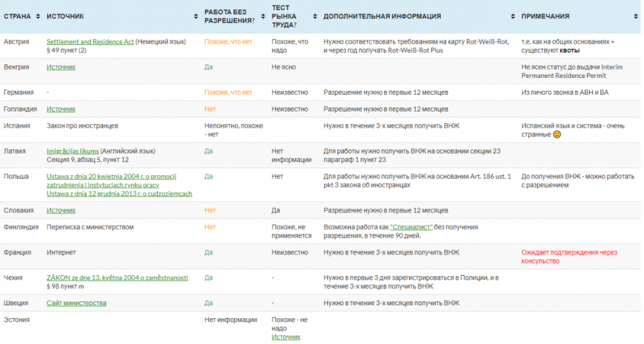
Task: Sort by ДОПОЛНИТЕЛЬНАЯ ИНФОРМАЦИЯ column arrows
Action: click(x=513, y=16)
